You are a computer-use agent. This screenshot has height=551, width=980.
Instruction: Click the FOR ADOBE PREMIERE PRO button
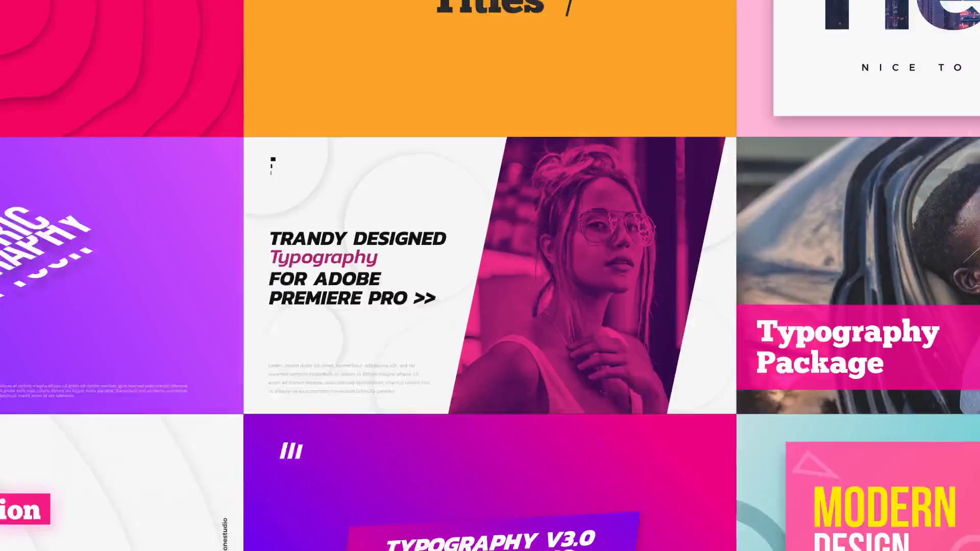click(353, 287)
